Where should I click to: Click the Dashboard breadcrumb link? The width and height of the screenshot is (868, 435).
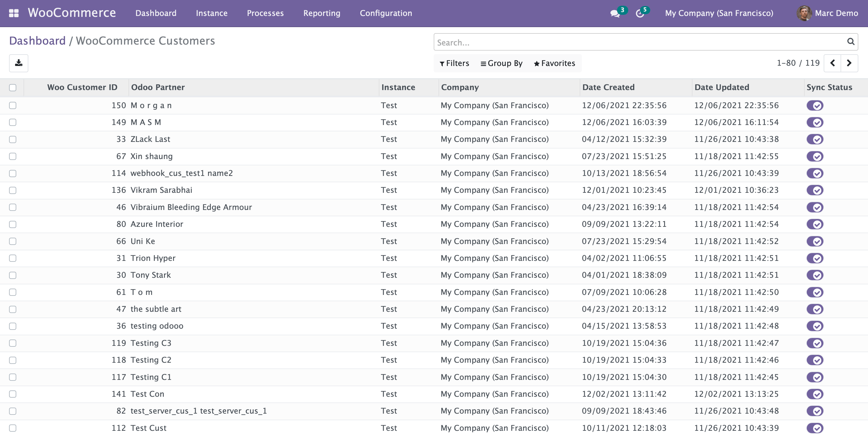[x=37, y=41]
